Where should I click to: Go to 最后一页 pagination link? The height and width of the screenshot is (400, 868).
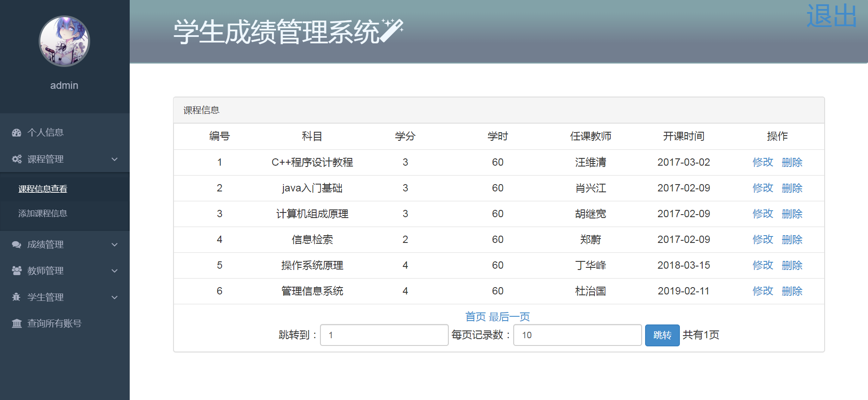tap(509, 317)
